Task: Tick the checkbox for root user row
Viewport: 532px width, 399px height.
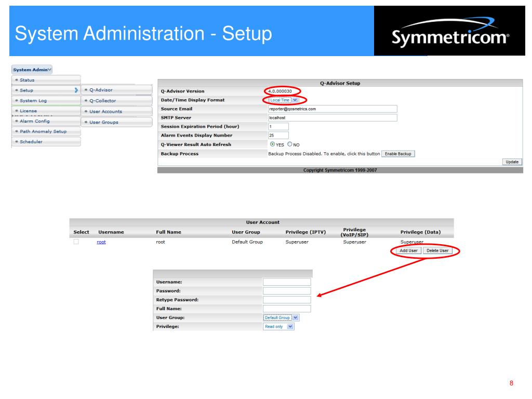Action: [x=76, y=242]
